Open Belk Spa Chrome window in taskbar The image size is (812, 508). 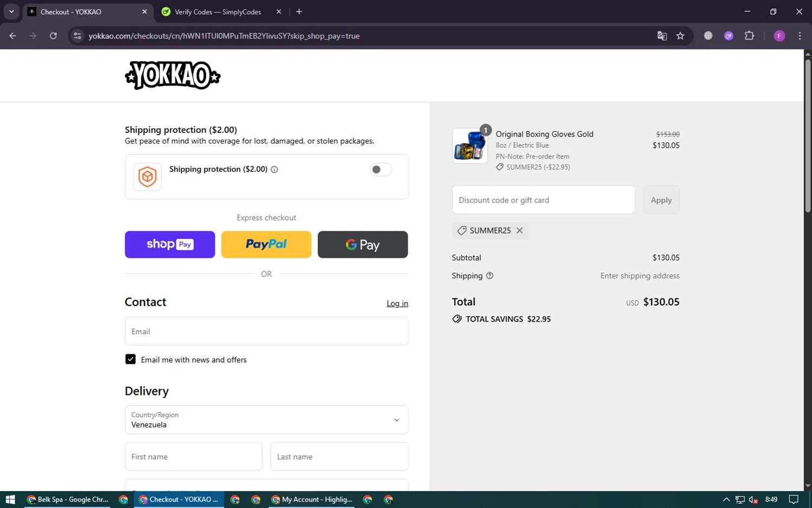[68, 499]
